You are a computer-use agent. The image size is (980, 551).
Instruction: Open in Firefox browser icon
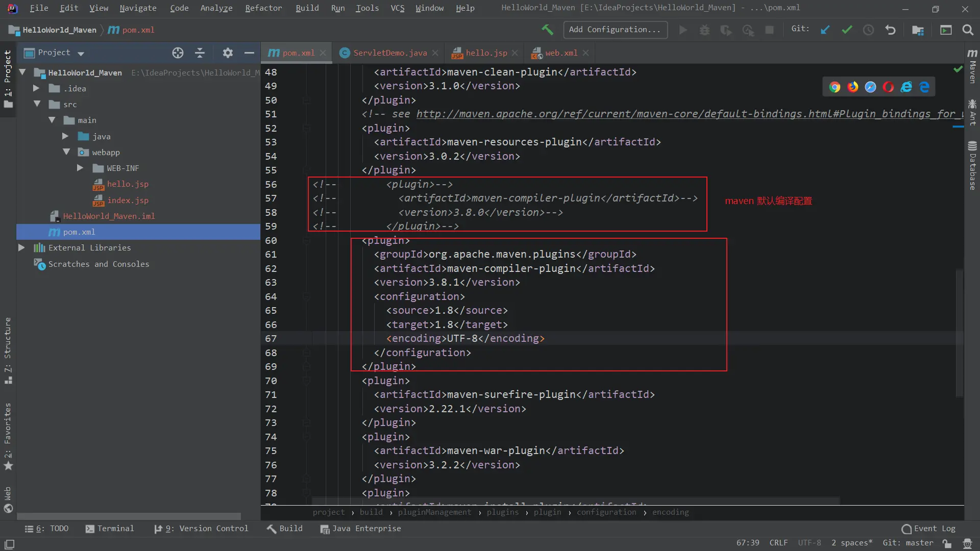[x=852, y=87]
